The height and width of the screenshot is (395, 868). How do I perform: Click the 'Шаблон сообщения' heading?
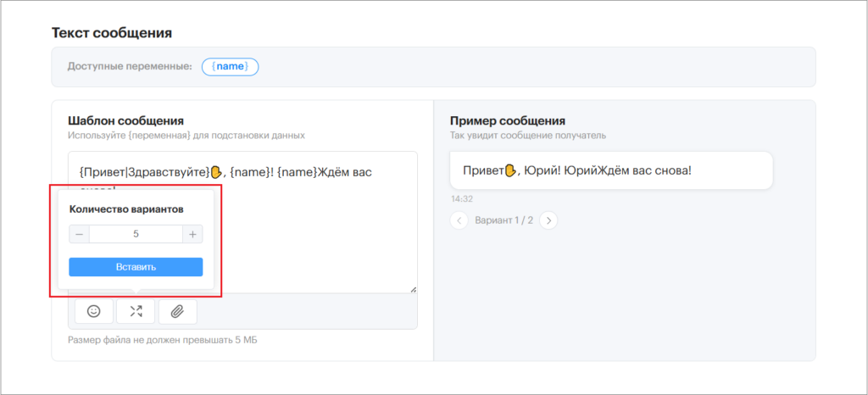point(125,120)
